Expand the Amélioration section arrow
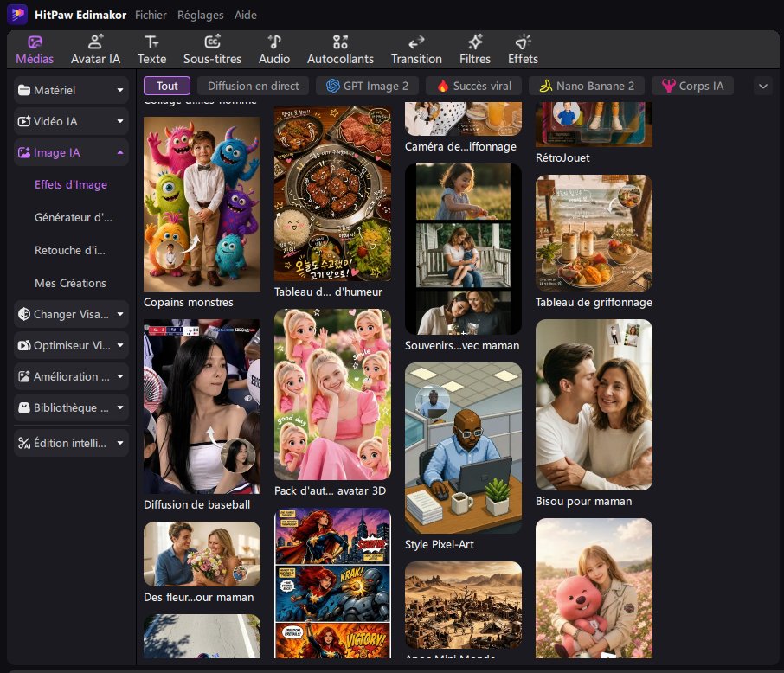Viewport: 784px width, 673px height. coord(120,376)
